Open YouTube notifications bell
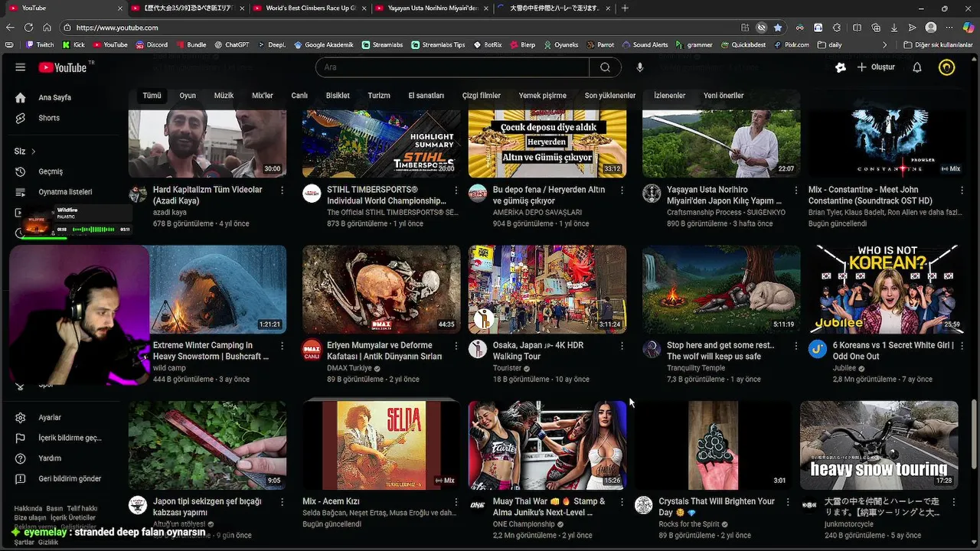 point(917,67)
